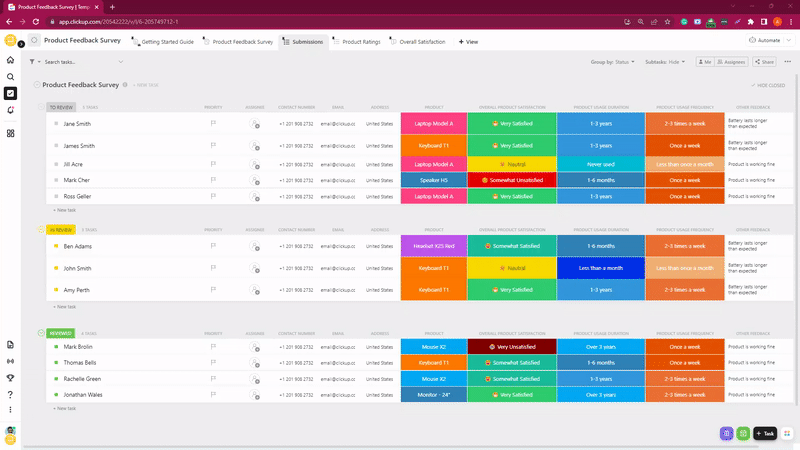Set priority flag for Jonathan Wales
The height and width of the screenshot is (450, 800).
(x=213, y=394)
